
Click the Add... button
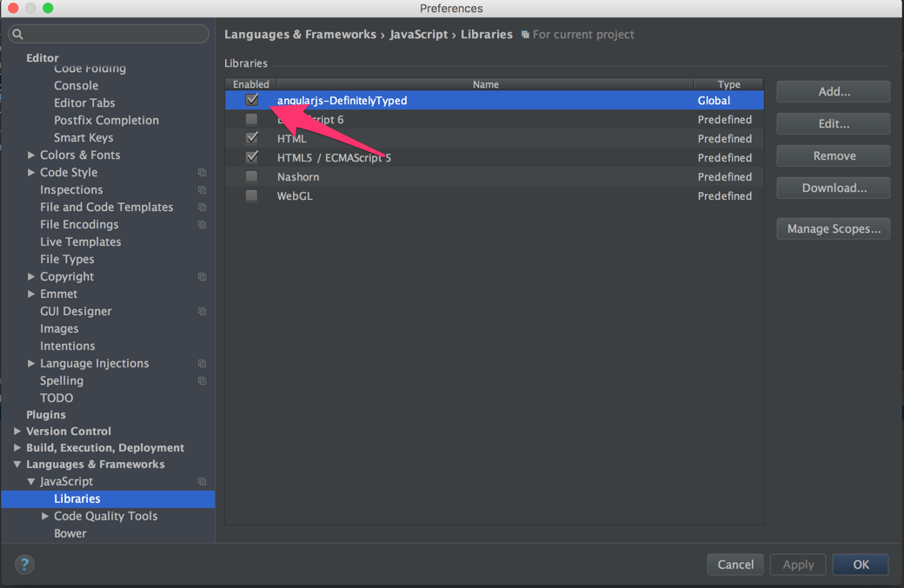pyautogui.click(x=834, y=91)
